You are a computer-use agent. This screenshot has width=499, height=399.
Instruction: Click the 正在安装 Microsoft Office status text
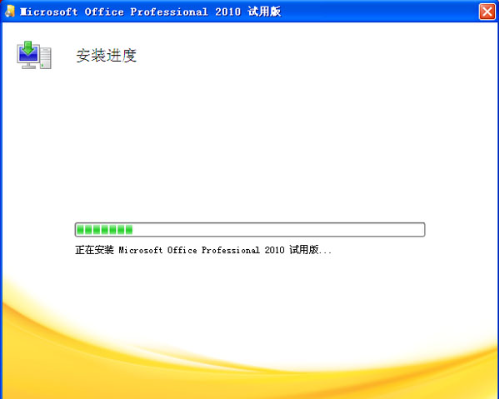203,250
